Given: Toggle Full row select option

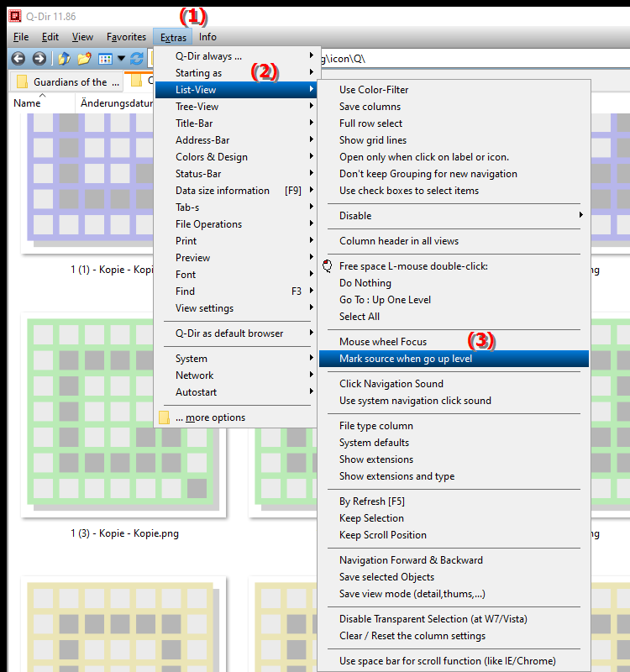Looking at the screenshot, I should point(454,123).
